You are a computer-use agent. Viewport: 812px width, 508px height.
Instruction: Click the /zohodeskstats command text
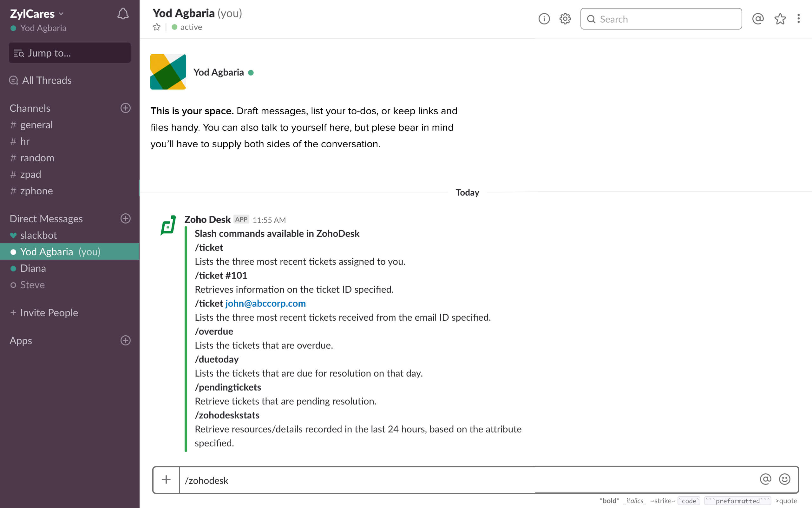[227, 415]
